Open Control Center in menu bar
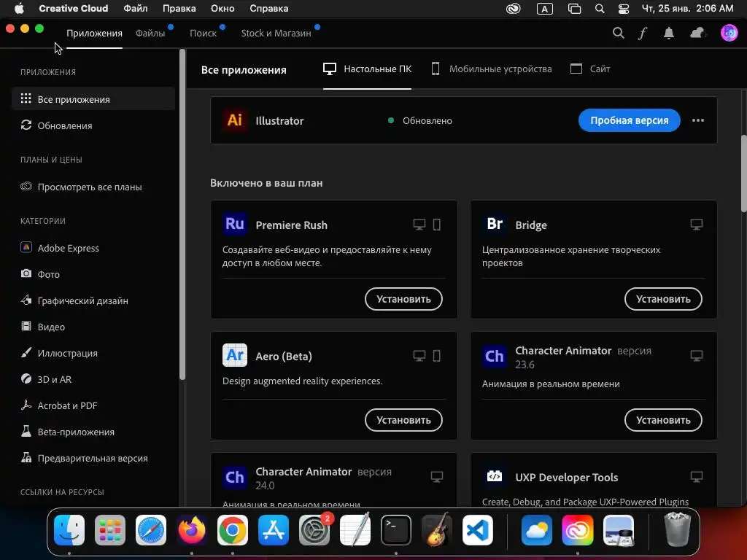This screenshot has height=560, width=747. [x=624, y=9]
